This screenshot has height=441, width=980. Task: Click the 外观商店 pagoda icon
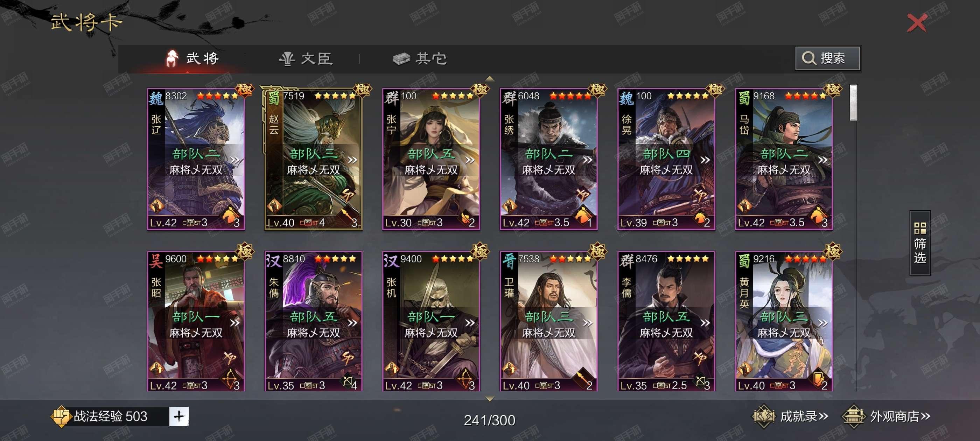(853, 416)
